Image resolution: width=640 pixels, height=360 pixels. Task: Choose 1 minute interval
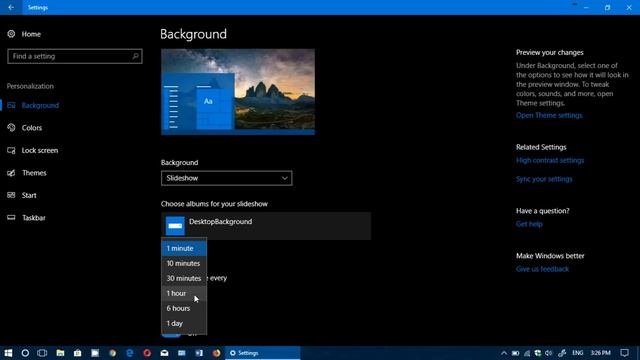pos(184,249)
